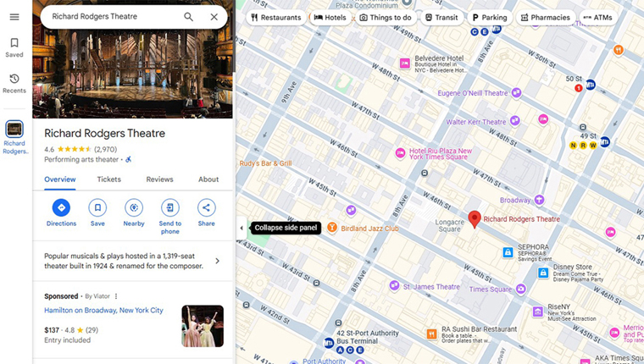This screenshot has height=364, width=644.
Task: Filter map by Restaurants
Action: (276, 18)
